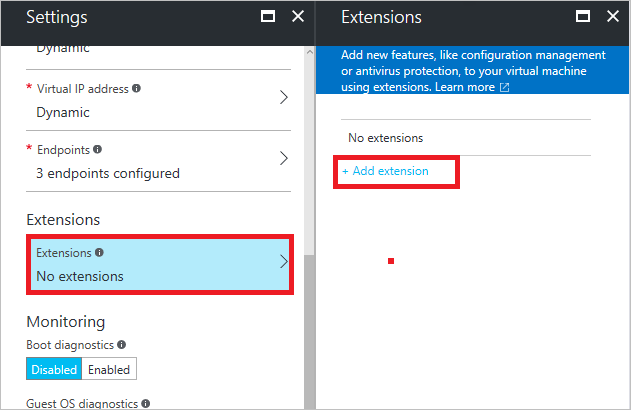
Task: Click external link icon beside Learn more
Action: (504, 88)
